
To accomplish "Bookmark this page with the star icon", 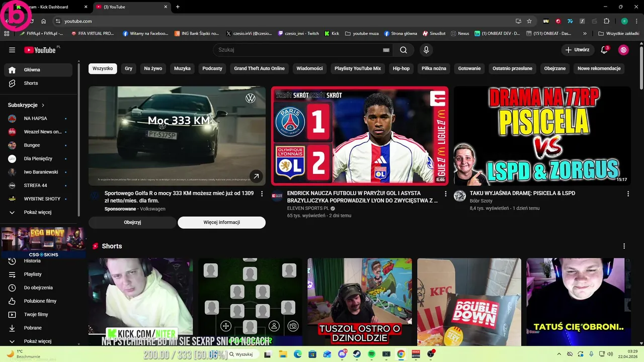I will click(x=529, y=21).
